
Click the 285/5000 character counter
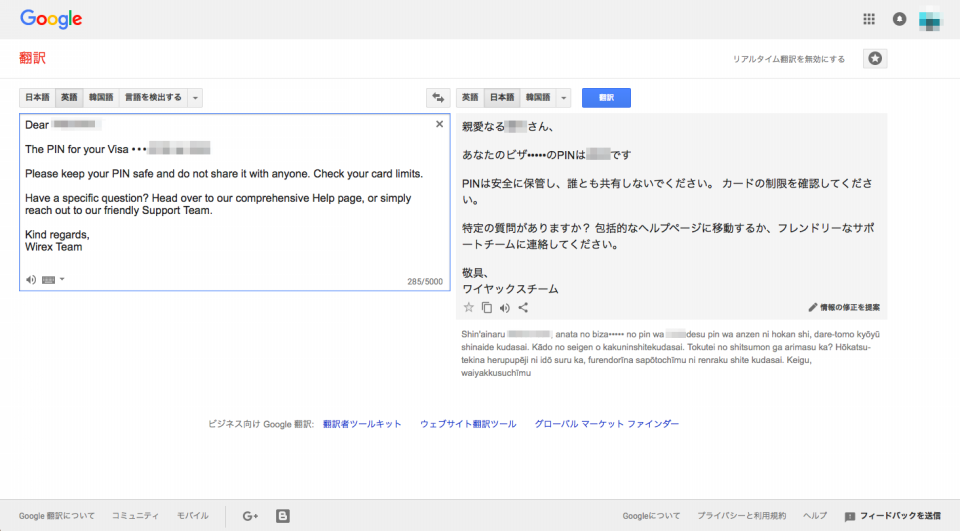425,282
